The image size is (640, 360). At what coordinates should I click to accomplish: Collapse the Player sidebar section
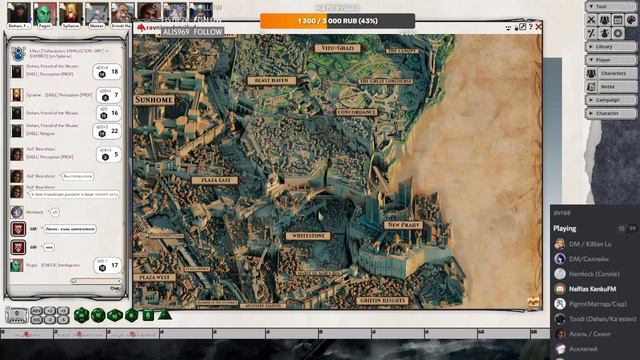pyautogui.click(x=611, y=60)
